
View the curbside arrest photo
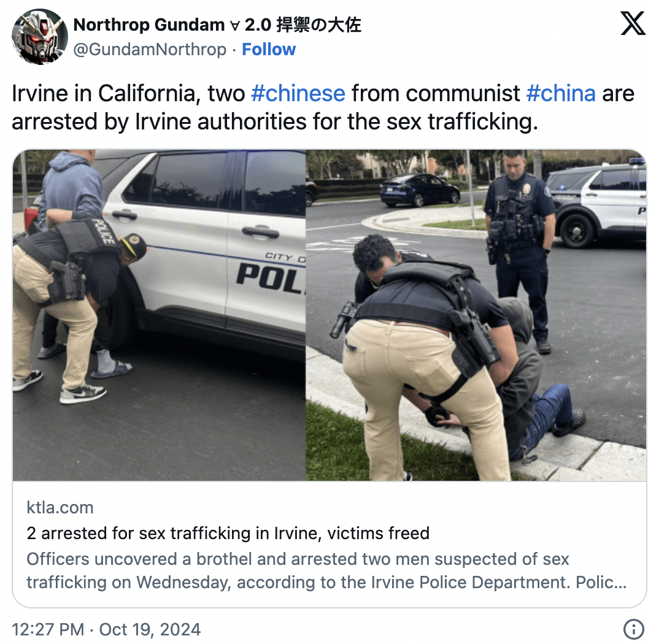[476, 315]
